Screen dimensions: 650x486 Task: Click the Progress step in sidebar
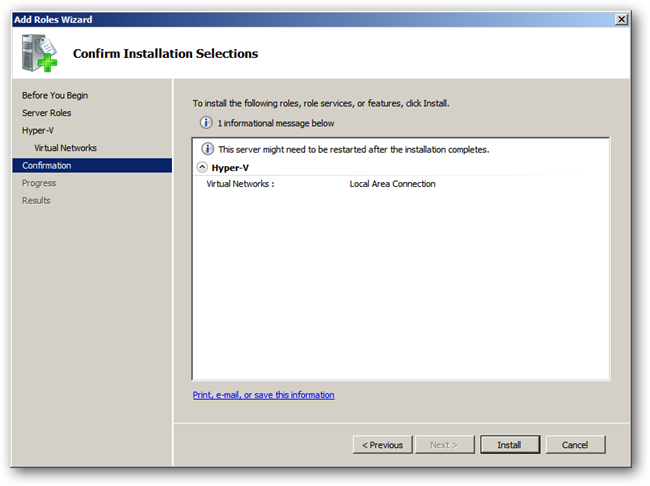click(39, 183)
